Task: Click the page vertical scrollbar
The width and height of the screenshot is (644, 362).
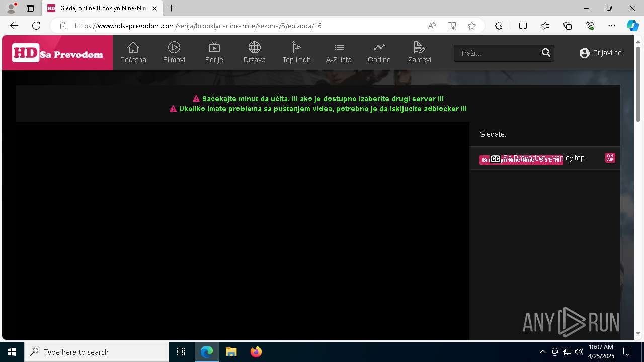Action: pos(638,84)
